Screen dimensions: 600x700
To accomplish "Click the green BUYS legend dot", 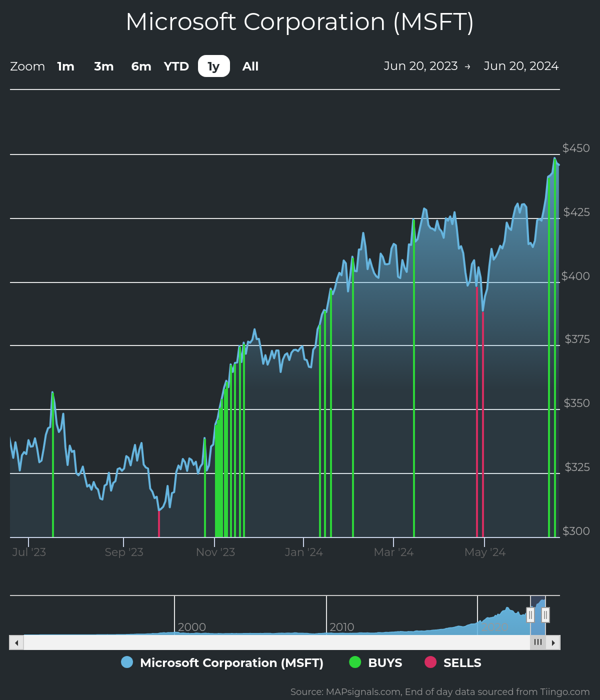I will pos(355,662).
